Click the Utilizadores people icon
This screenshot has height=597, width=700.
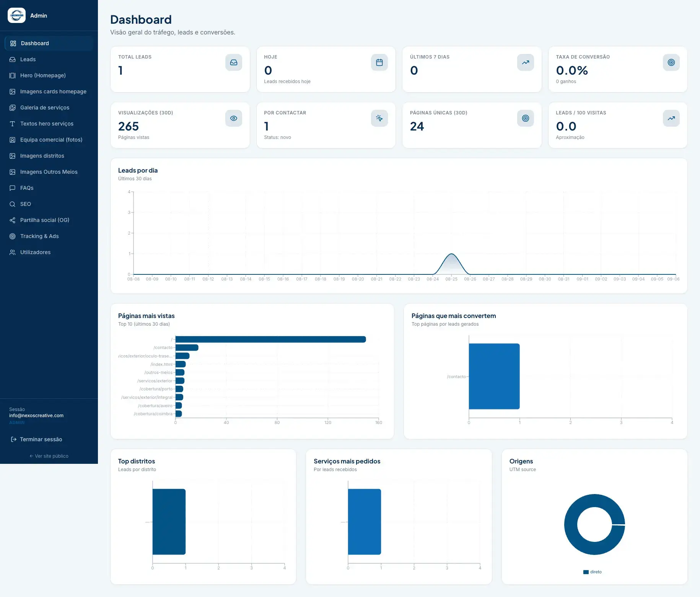click(13, 252)
